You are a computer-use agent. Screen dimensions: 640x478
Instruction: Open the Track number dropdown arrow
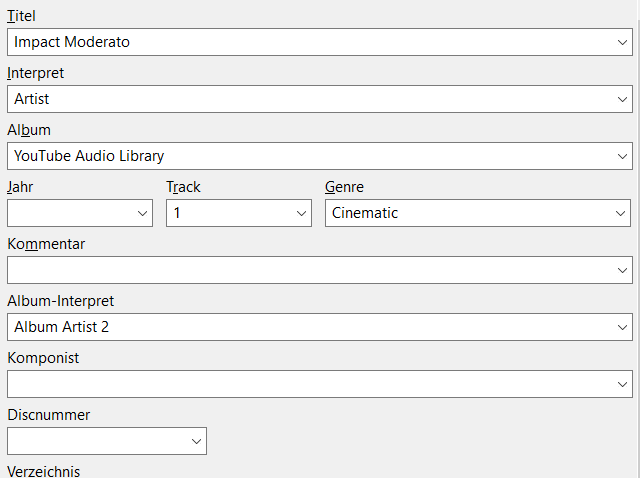(301, 213)
